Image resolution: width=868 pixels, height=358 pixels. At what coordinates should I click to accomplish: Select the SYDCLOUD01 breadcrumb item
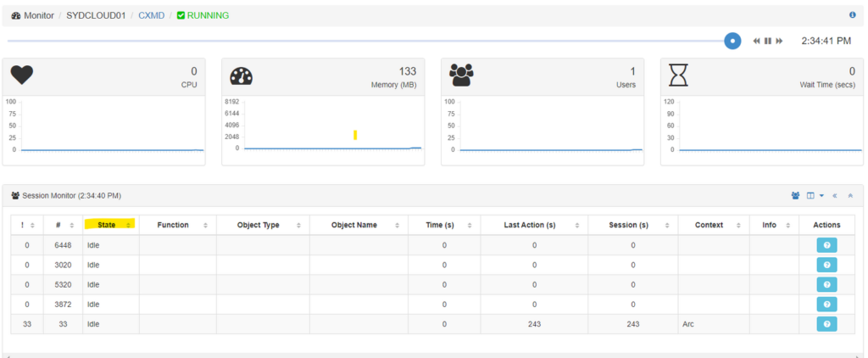tap(95, 15)
